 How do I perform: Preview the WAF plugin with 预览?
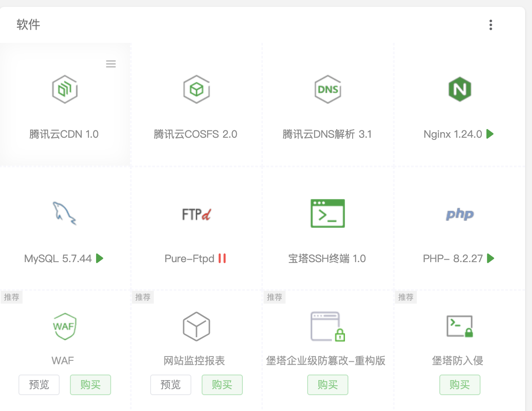39,385
